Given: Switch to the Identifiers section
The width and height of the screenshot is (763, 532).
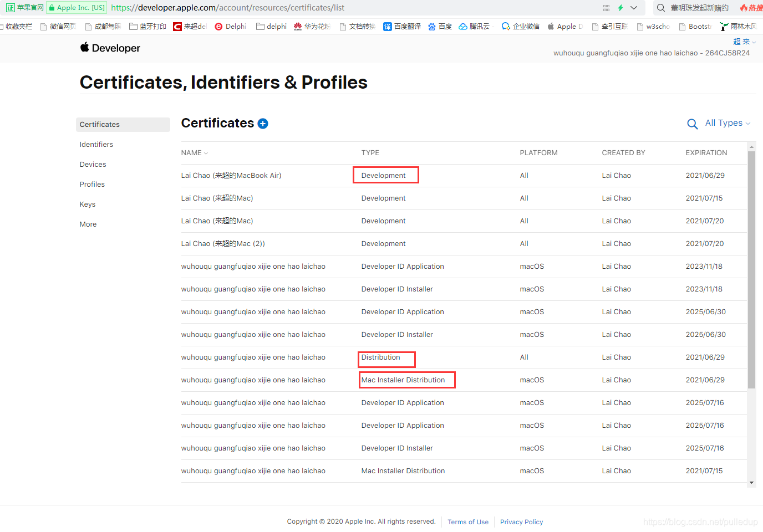Looking at the screenshot, I should pyautogui.click(x=96, y=144).
